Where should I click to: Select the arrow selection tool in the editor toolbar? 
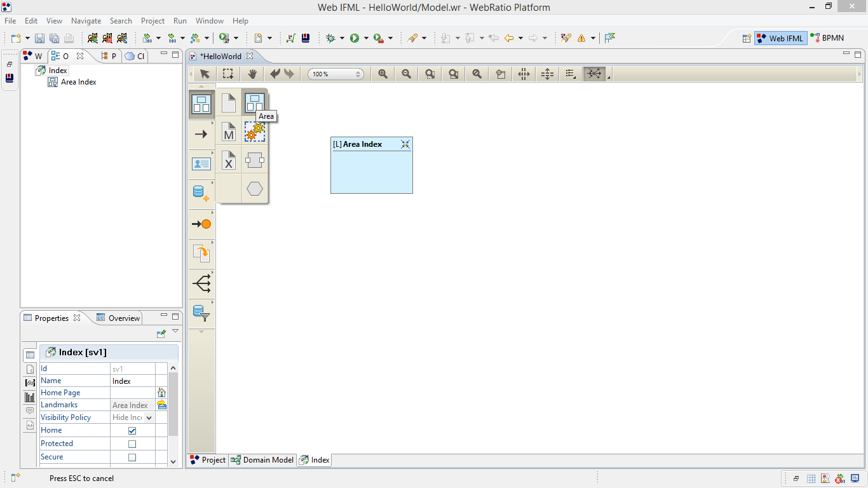click(205, 74)
